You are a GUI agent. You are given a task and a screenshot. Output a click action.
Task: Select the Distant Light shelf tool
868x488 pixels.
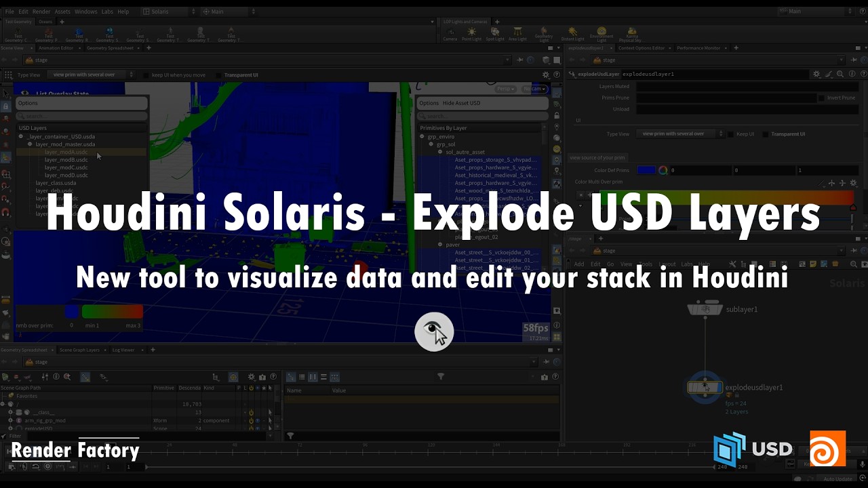[572, 34]
